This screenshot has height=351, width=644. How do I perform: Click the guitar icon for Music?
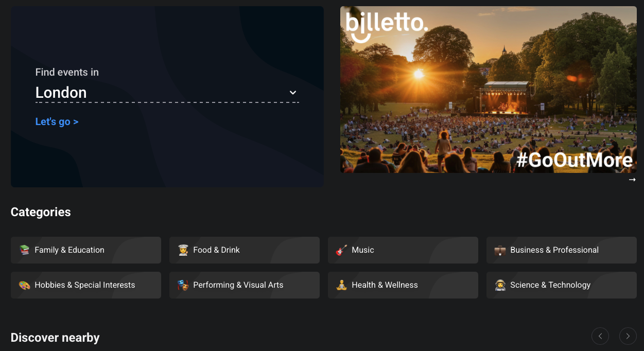click(341, 250)
